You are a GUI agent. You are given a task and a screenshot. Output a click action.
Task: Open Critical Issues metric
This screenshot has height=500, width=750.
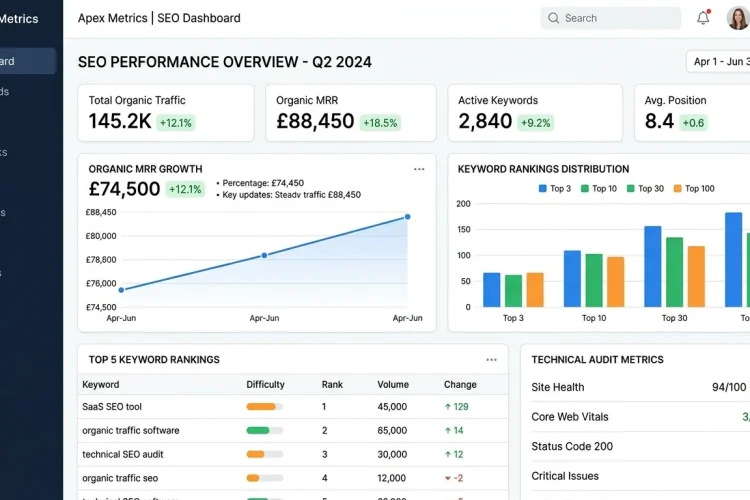(565, 476)
